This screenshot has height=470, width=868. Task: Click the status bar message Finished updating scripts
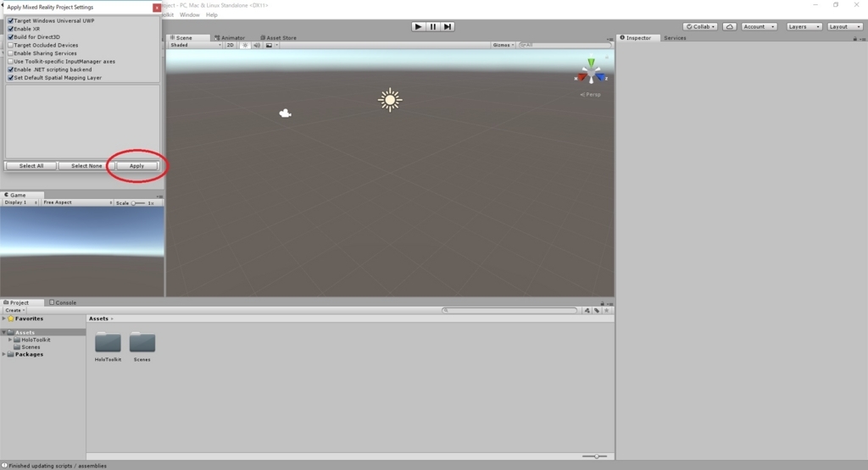[58, 466]
